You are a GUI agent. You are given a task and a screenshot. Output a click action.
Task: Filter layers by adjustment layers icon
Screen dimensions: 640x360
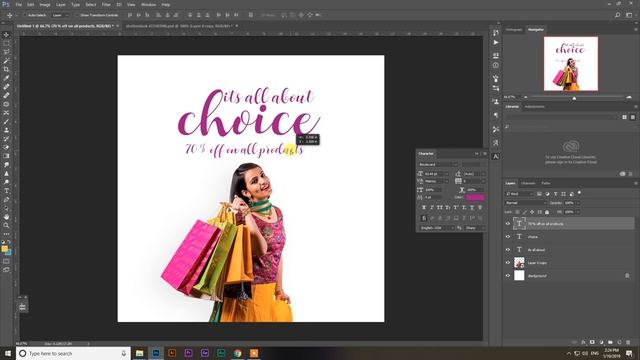tap(547, 194)
